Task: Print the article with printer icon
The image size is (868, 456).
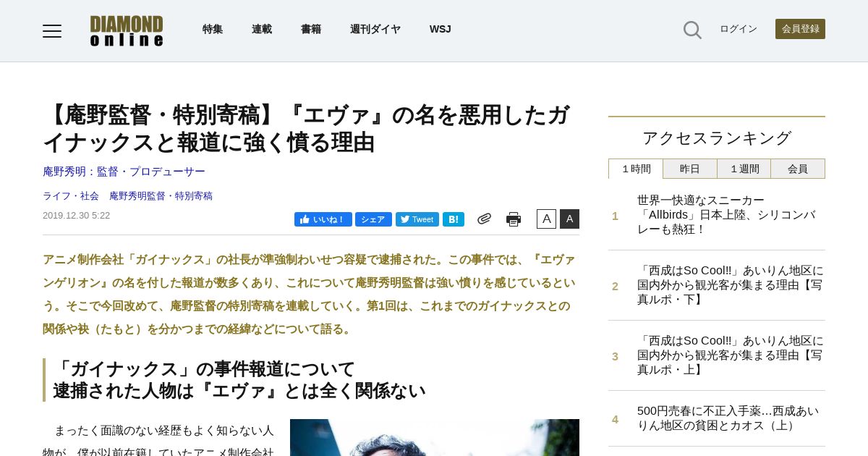Action: [x=514, y=219]
